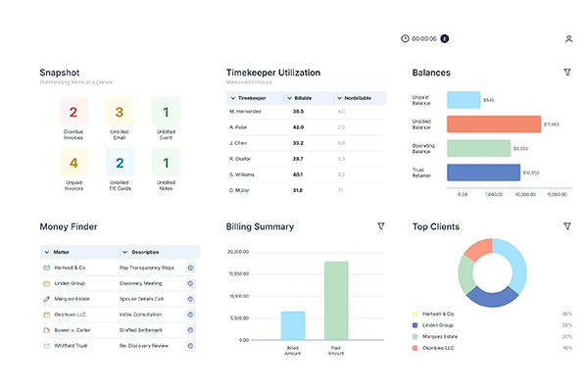Select the M. Hernandez timekeeper row
This screenshot has height=392, width=588.
point(306,112)
